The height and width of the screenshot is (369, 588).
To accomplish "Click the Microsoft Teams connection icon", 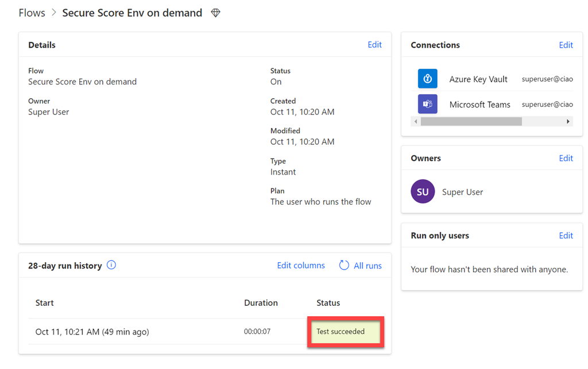I will (427, 104).
